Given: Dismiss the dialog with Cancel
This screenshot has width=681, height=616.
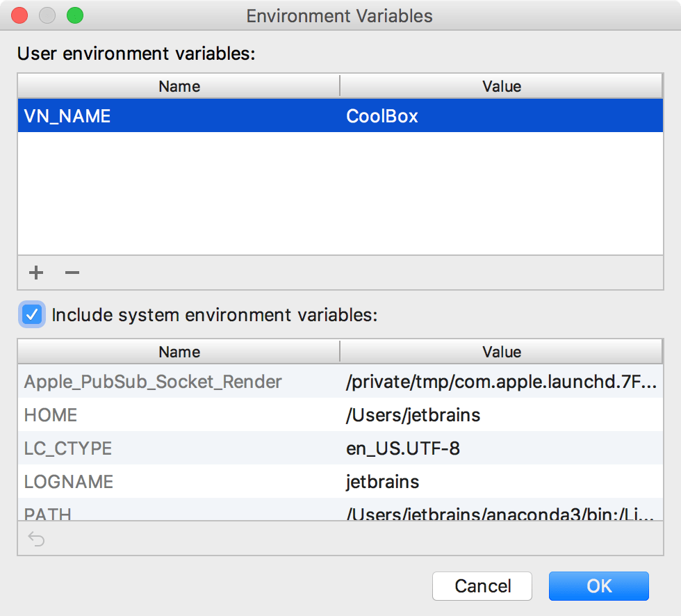Looking at the screenshot, I should tap(482, 585).
